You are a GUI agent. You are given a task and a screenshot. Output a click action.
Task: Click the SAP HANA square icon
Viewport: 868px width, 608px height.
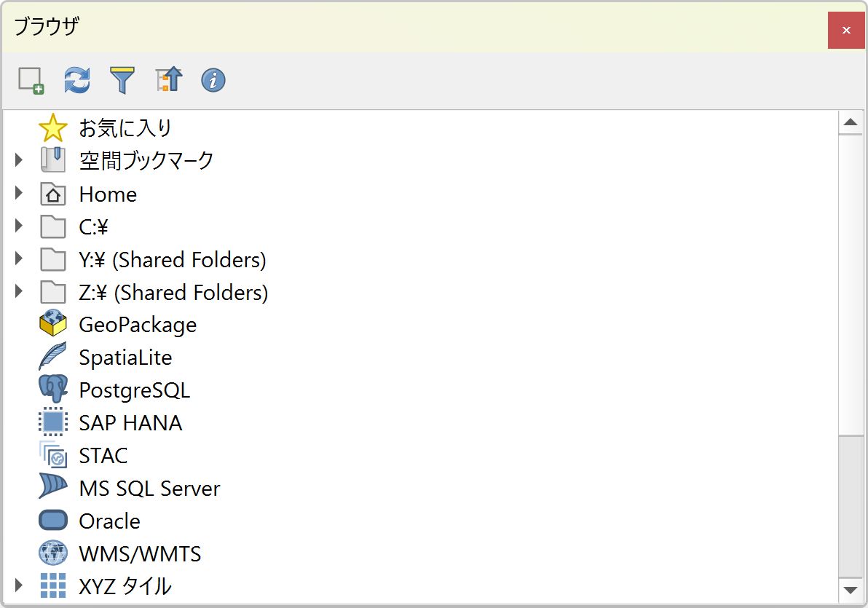click(53, 422)
